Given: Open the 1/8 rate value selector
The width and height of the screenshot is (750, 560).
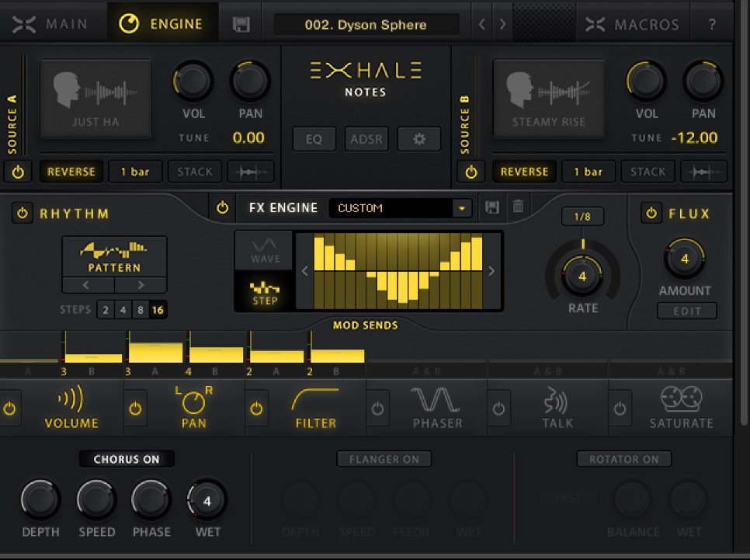Looking at the screenshot, I should (582, 217).
